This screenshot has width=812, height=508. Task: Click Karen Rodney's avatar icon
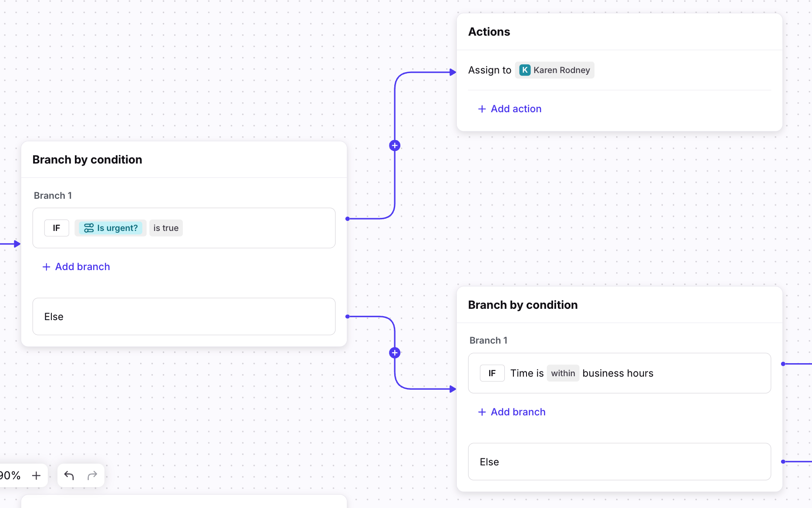click(525, 70)
